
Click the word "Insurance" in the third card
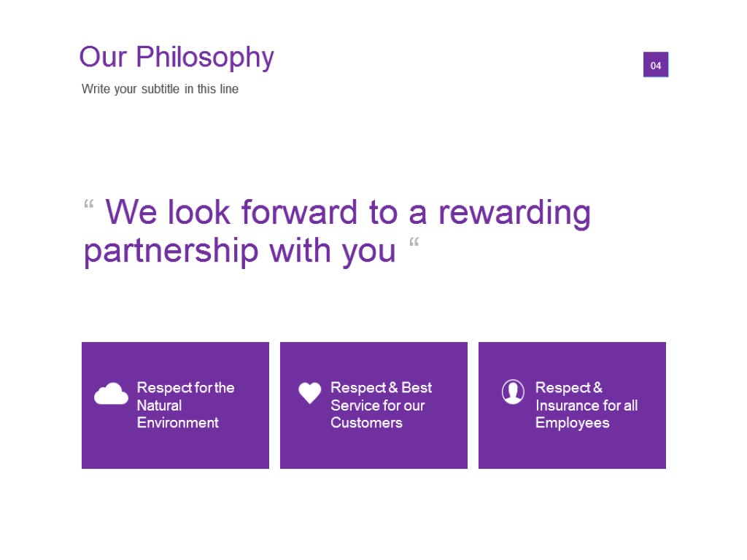566,405
